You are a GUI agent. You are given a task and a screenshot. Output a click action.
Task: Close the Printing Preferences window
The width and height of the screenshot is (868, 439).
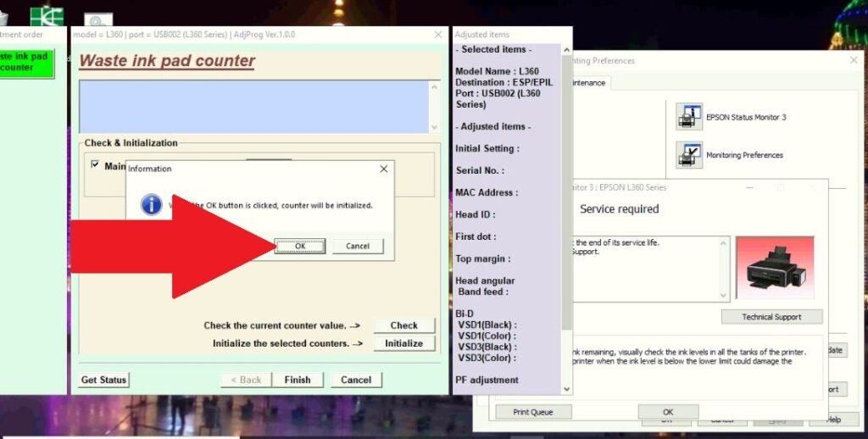[x=854, y=60]
